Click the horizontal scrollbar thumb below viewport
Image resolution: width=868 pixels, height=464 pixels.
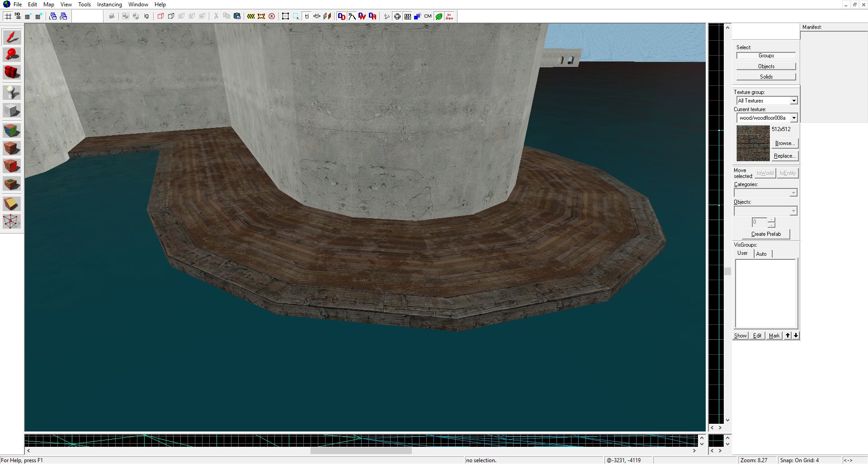[361, 450]
